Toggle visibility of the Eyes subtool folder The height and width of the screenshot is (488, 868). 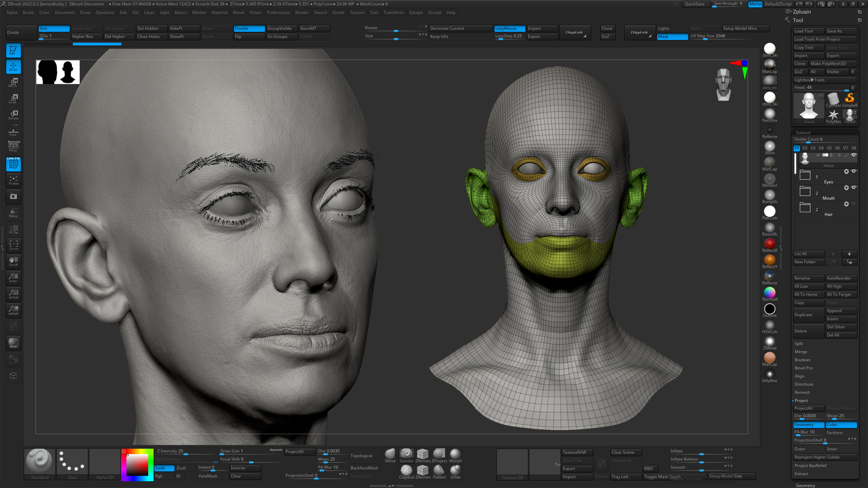point(854,171)
